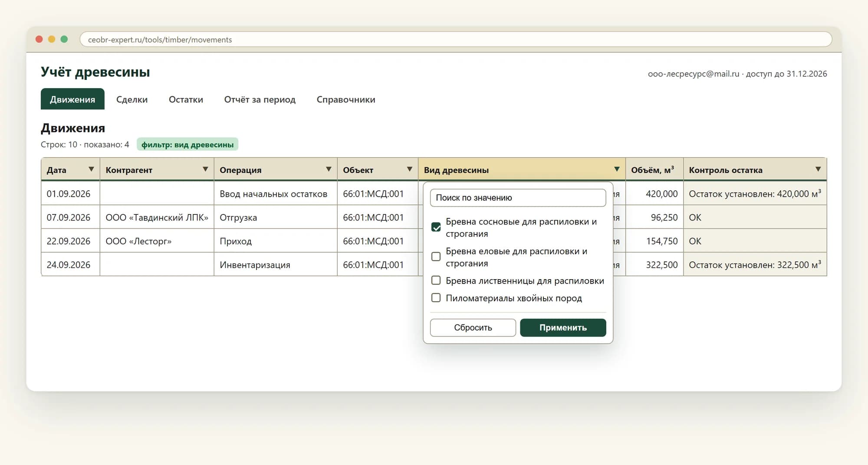Open the Остатки tab

186,99
